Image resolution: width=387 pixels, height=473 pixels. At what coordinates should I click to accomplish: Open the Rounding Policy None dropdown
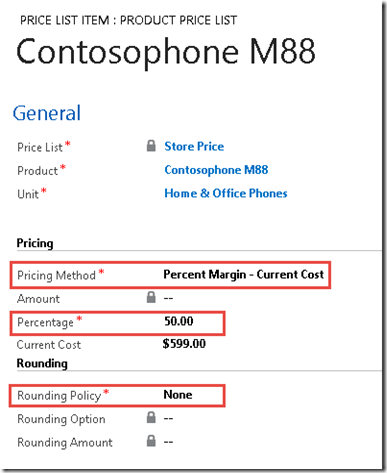click(178, 395)
